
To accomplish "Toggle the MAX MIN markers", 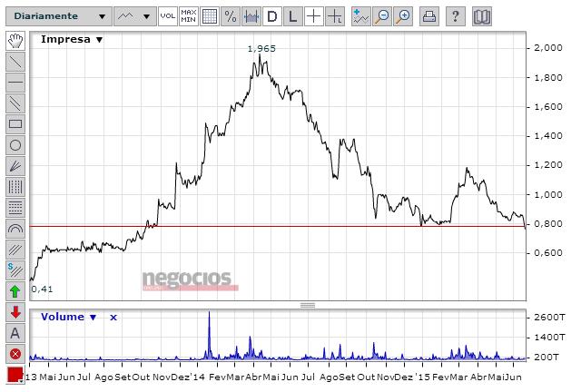I will [189, 16].
